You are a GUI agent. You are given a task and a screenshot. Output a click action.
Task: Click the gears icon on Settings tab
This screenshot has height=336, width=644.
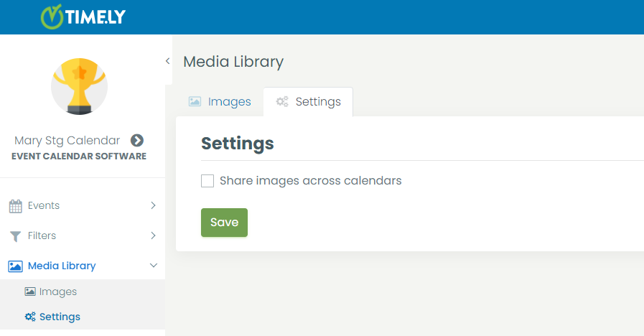282,101
